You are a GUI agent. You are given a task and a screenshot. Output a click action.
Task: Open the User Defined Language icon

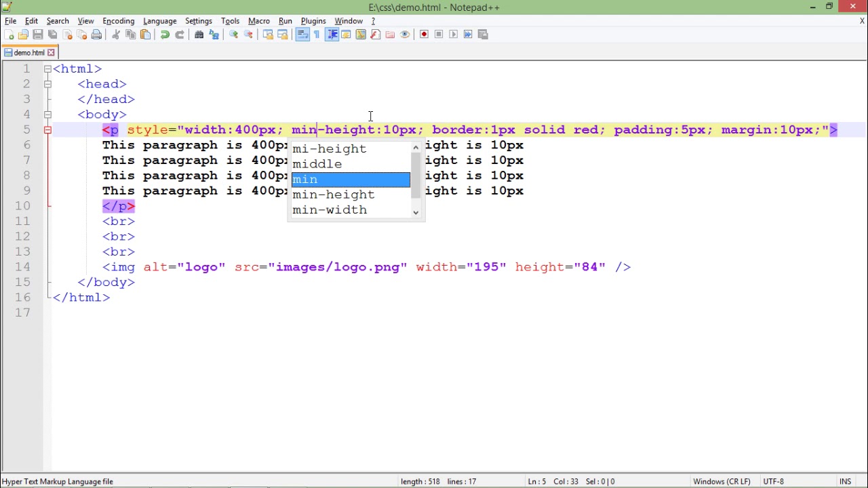tap(346, 35)
